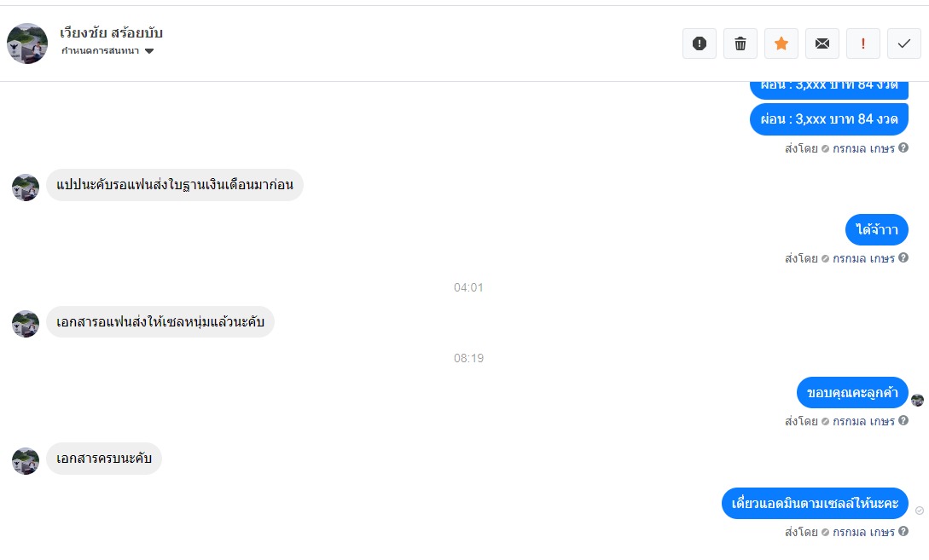Open profile of "เวียงชัย สร้อยบับ" in header
Image resolution: width=929 pixels, height=560 pixels.
tap(111, 34)
